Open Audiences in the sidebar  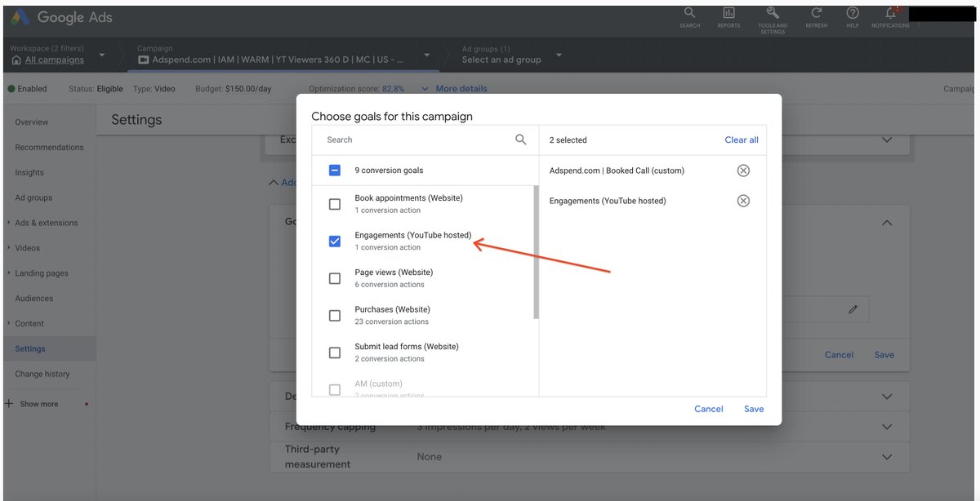click(34, 299)
